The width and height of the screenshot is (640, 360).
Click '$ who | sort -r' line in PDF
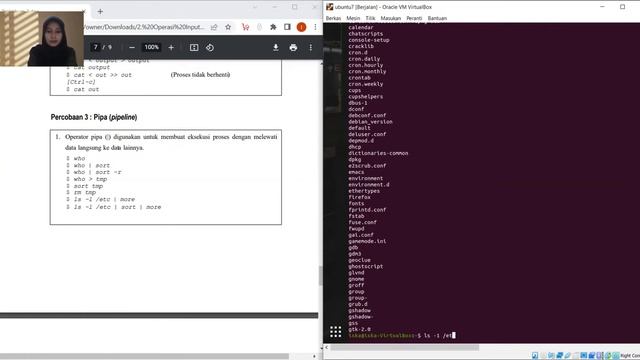94,172
